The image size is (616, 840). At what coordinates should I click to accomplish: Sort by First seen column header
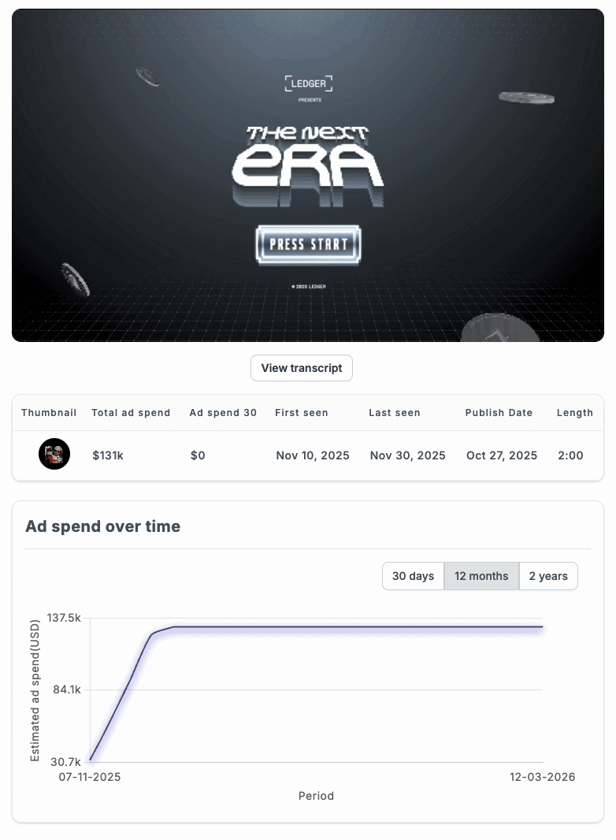pos(302,412)
